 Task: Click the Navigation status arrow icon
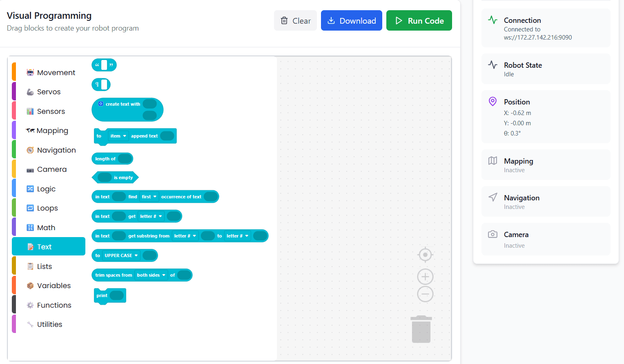pyautogui.click(x=493, y=198)
